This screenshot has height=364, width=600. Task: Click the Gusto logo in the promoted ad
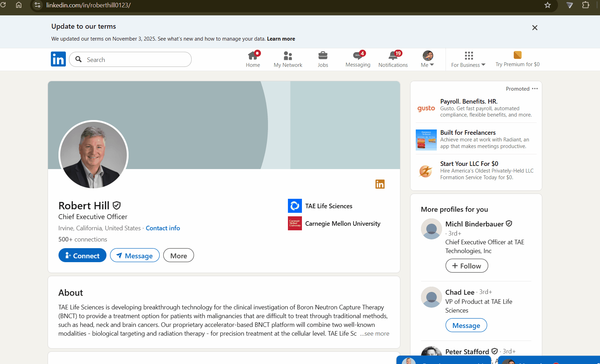[x=426, y=108]
